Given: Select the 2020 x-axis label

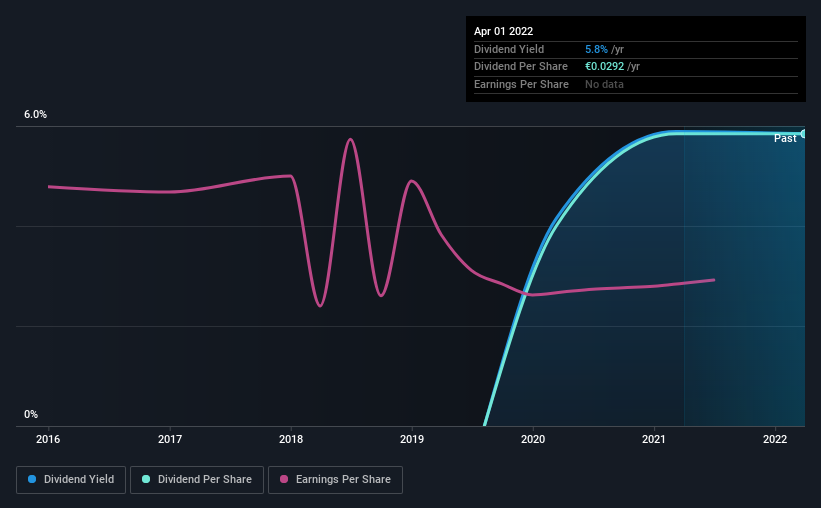Looking at the screenshot, I should pyautogui.click(x=533, y=439).
